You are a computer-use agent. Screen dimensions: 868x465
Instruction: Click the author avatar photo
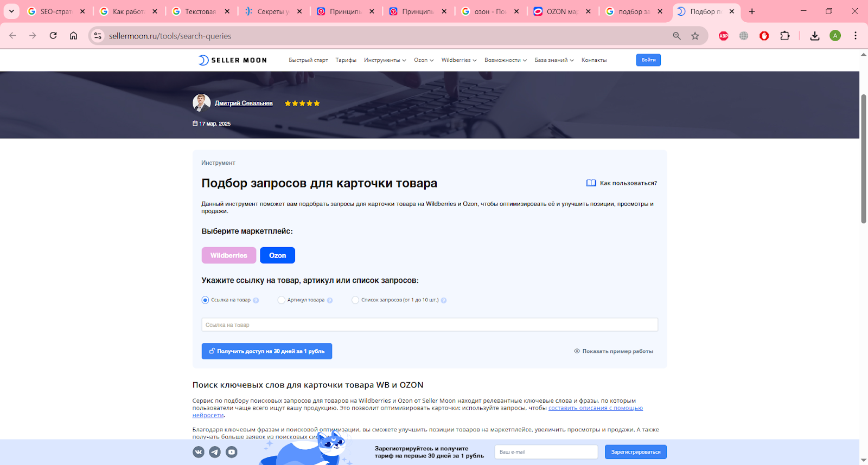(202, 102)
